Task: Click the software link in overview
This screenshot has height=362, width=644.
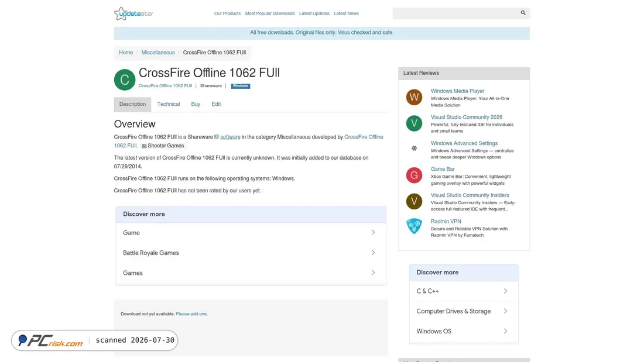Action: (230, 137)
